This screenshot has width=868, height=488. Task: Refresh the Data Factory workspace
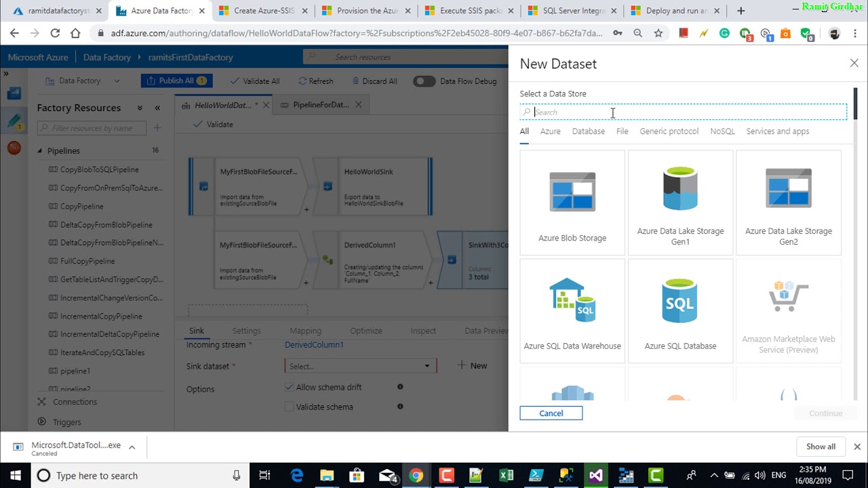click(316, 81)
